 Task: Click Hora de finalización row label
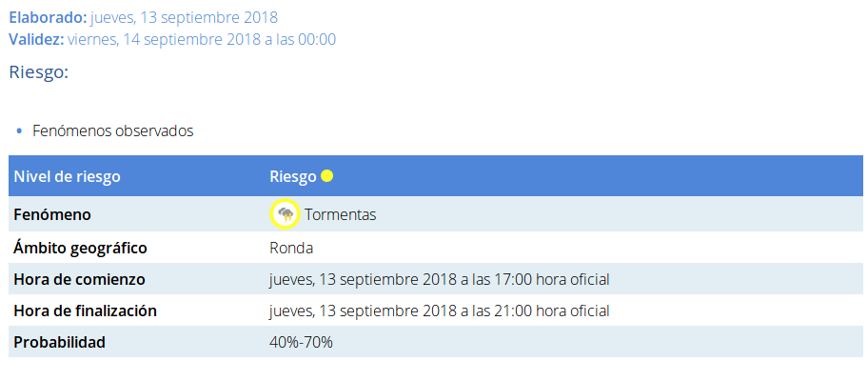[86, 311]
